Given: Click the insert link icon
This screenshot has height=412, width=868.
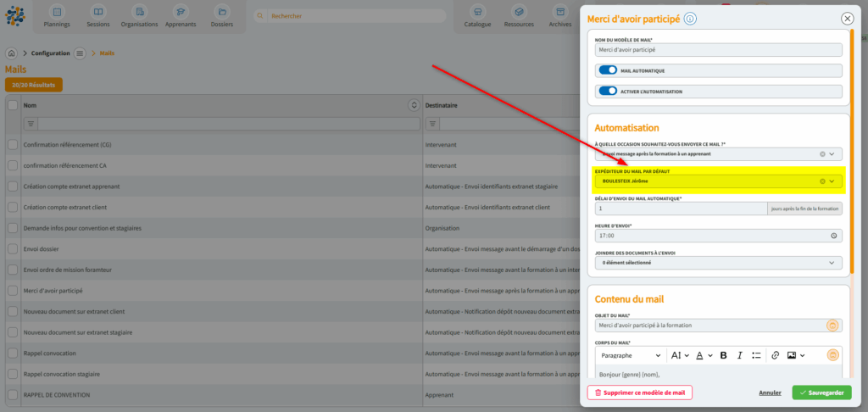Looking at the screenshot, I should tap(775, 355).
